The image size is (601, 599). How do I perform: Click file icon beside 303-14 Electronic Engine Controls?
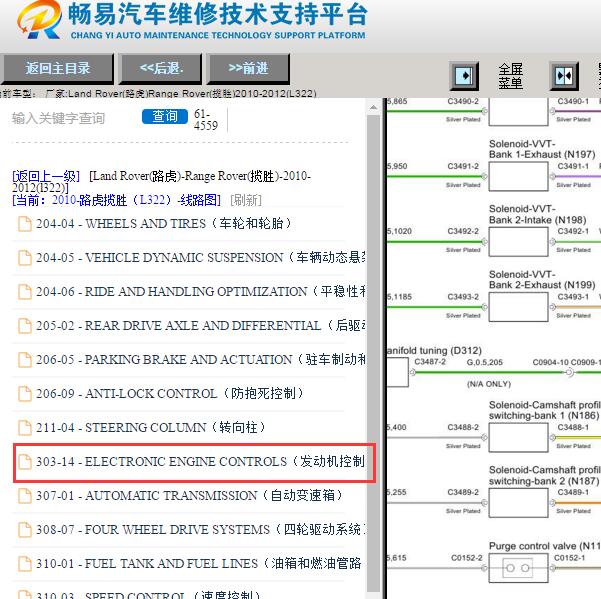(x=25, y=462)
